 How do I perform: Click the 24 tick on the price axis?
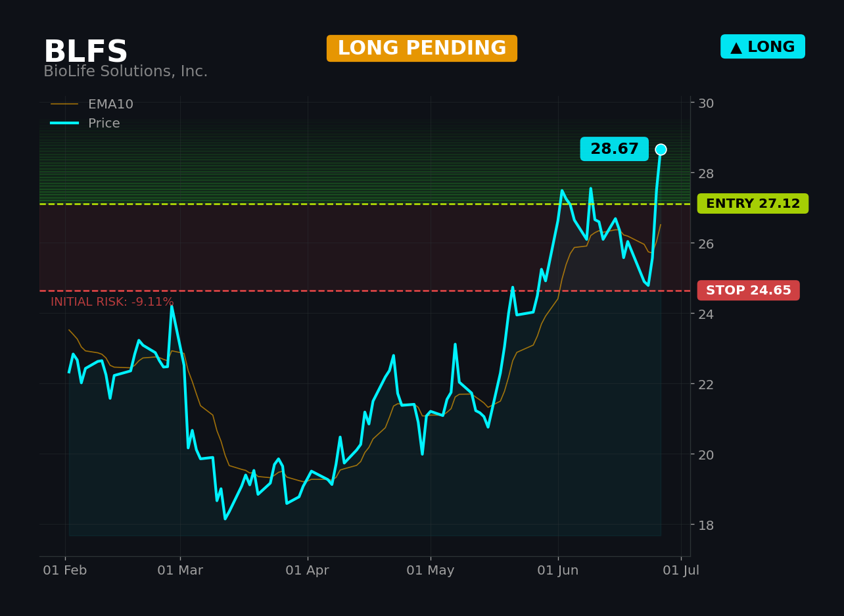pyautogui.click(x=706, y=314)
